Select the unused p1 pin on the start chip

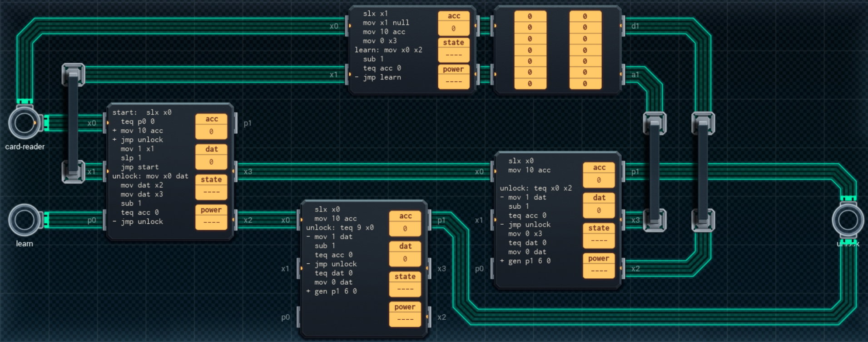237,123
